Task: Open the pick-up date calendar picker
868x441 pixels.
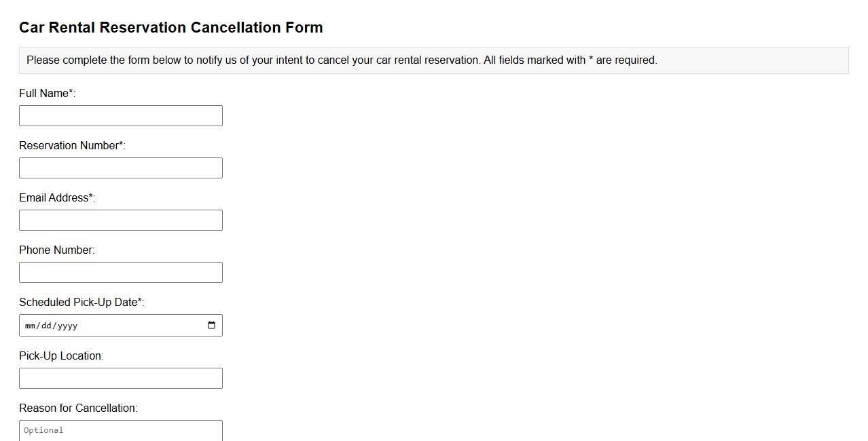Action: pyautogui.click(x=211, y=325)
